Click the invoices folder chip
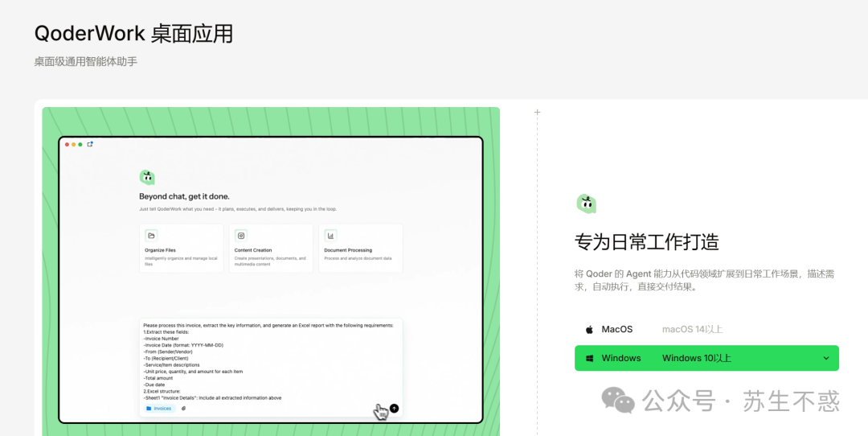868x436 pixels. click(159, 409)
